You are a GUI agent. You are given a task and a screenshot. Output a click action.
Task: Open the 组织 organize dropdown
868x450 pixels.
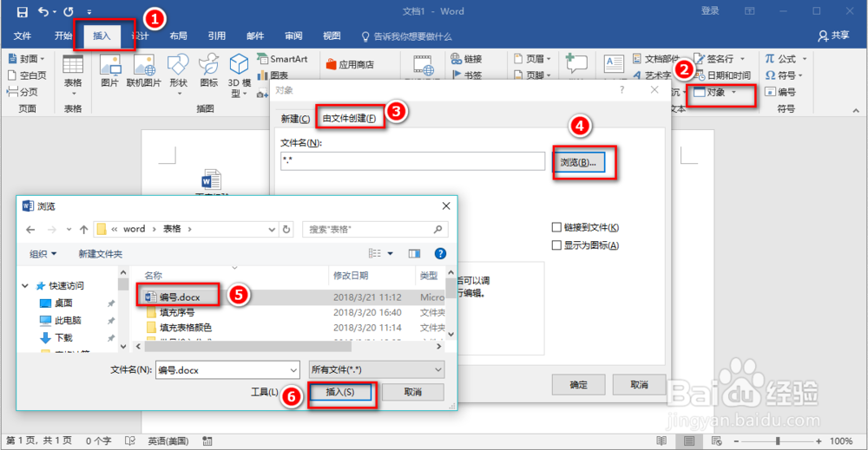43,254
